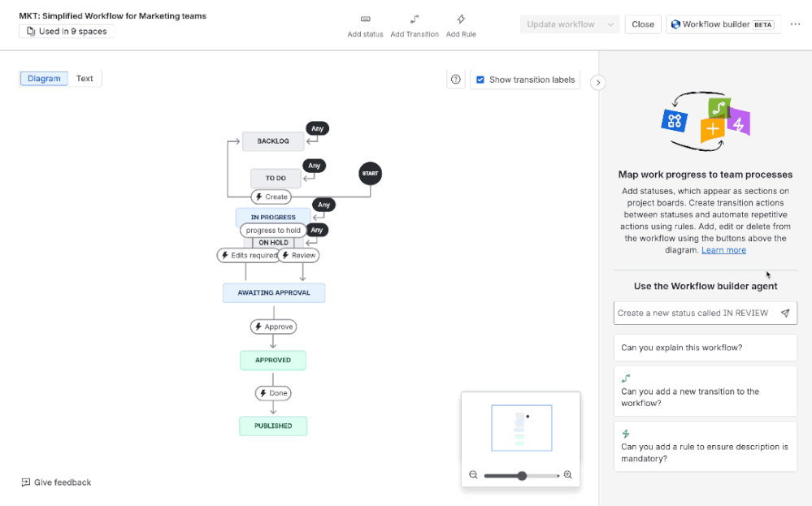Open the more actions ellipsis menu
The width and height of the screenshot is (812, 506).
coord(795,24)
